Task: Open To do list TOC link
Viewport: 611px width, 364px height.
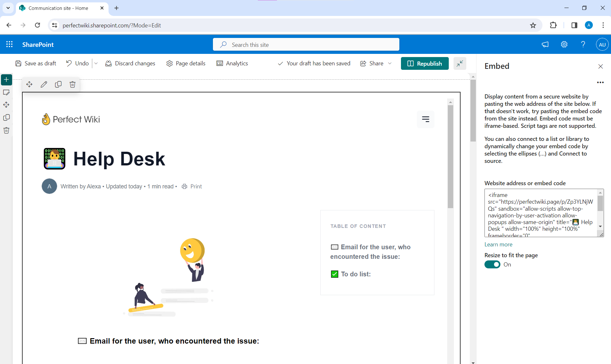Action: click(x=351, y=274)
